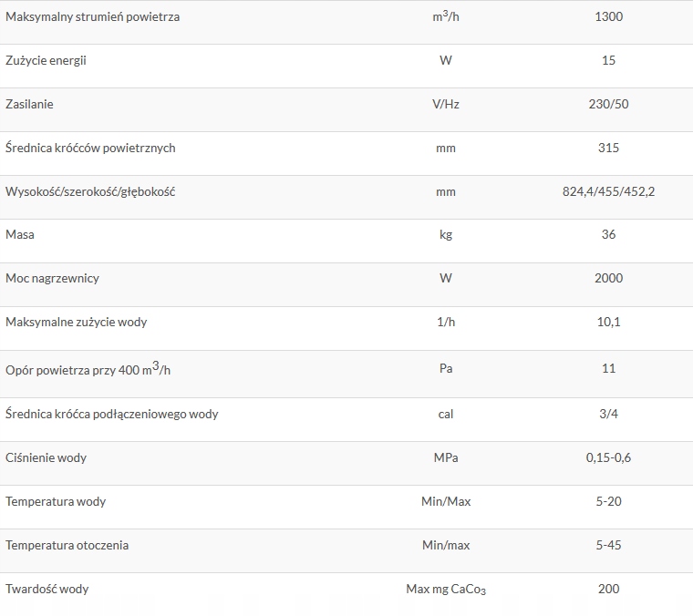
Task: Click 'Maksymalne zużycie wody' label
Action: (x=77, y=322)
